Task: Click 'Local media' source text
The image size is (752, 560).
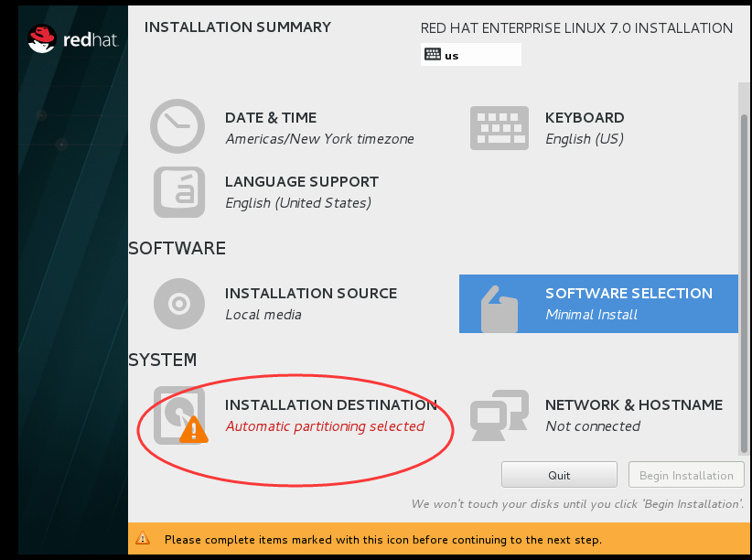Action: click(x=263, y=315)
